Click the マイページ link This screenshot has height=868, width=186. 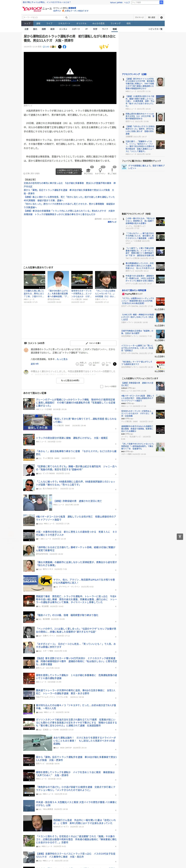139,18
